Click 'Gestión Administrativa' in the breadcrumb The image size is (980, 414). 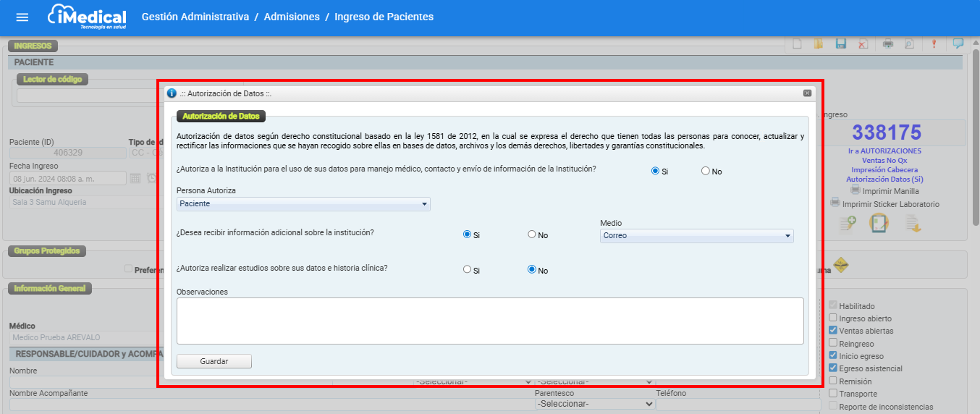click(195, 17)
